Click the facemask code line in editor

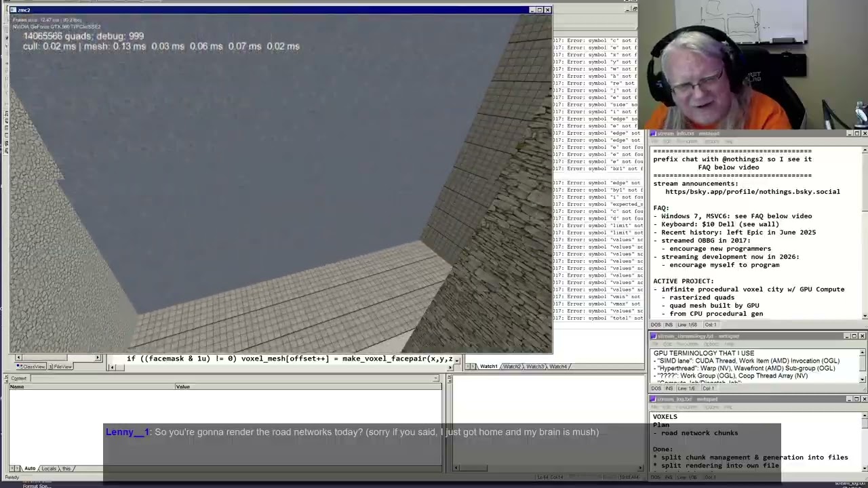[x=290, y=359]
